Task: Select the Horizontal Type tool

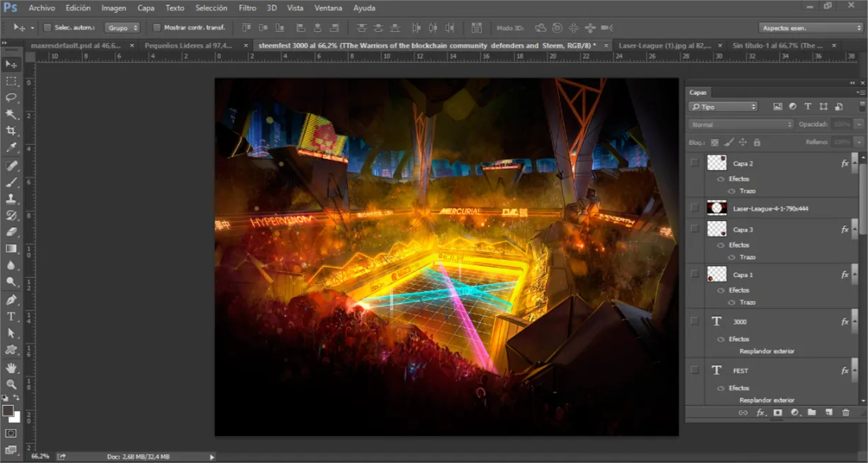Action: click(11, 317)
